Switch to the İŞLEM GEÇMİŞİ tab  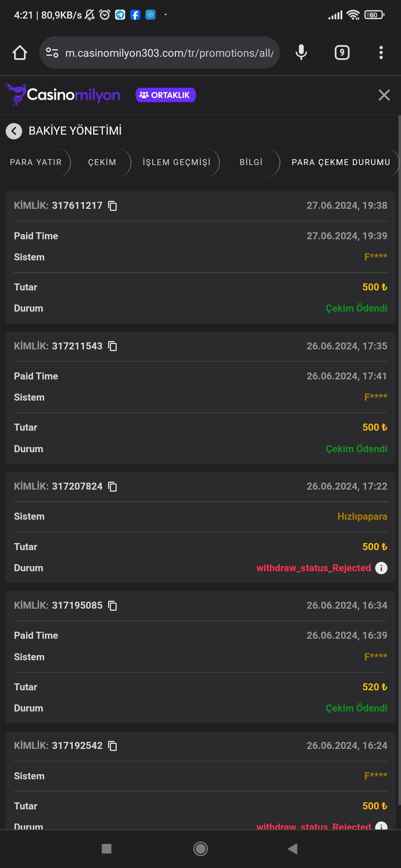tap(176, 162)
